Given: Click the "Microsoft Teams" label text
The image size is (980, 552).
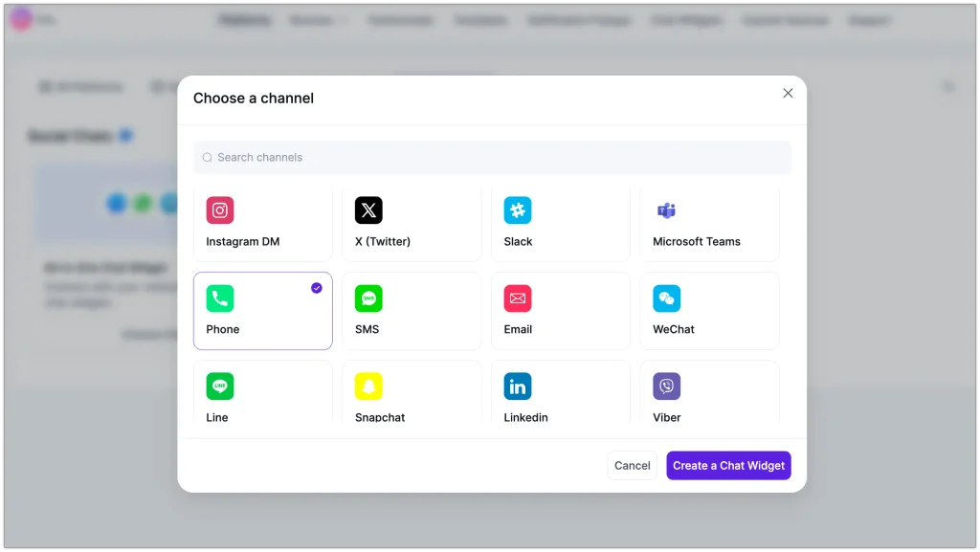Looking at the screenshot, I should pos(697,242).
